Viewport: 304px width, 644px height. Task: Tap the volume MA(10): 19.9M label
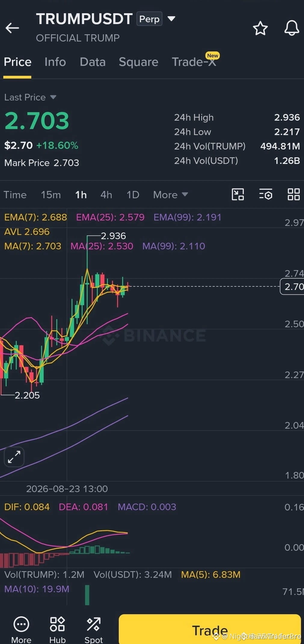tap(37, 589)
